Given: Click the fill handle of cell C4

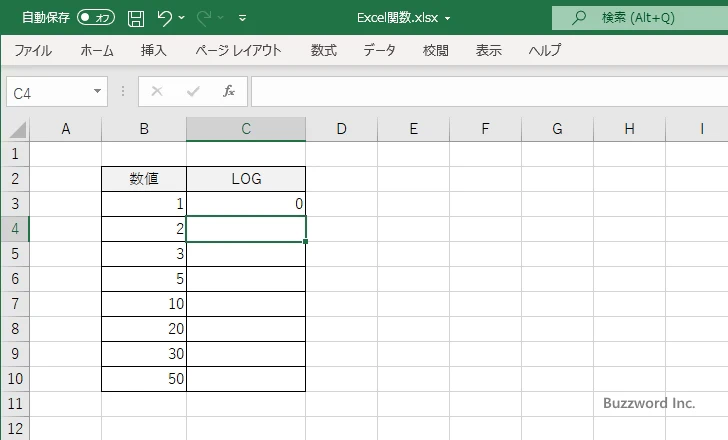Looking at the screenshot, I should 306,241.
